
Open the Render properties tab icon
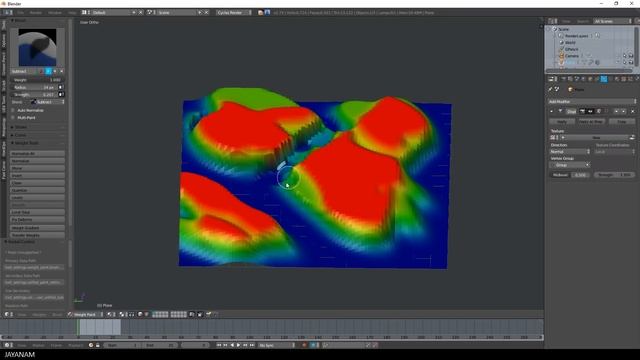[564, 79]
